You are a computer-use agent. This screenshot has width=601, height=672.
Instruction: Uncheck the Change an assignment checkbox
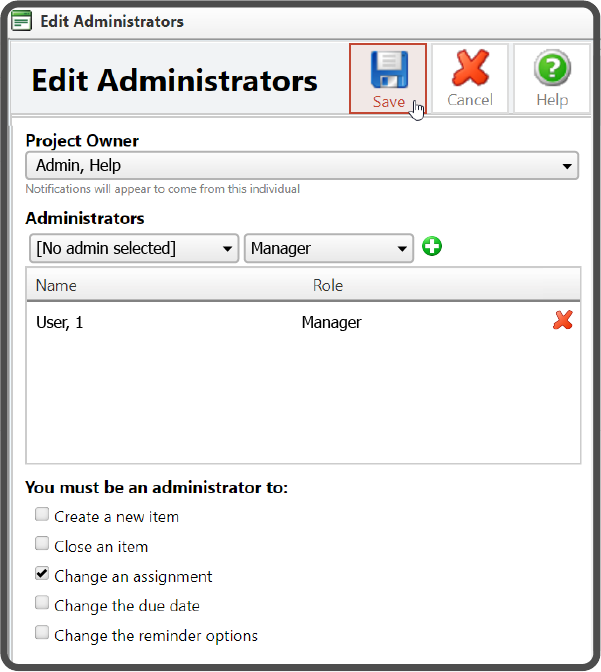click(42, 575)
